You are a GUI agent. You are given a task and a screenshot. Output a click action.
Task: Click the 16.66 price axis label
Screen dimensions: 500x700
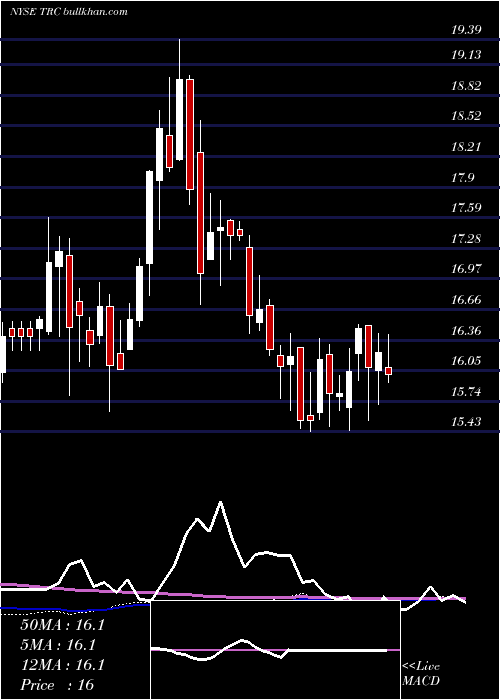[466, 300]
